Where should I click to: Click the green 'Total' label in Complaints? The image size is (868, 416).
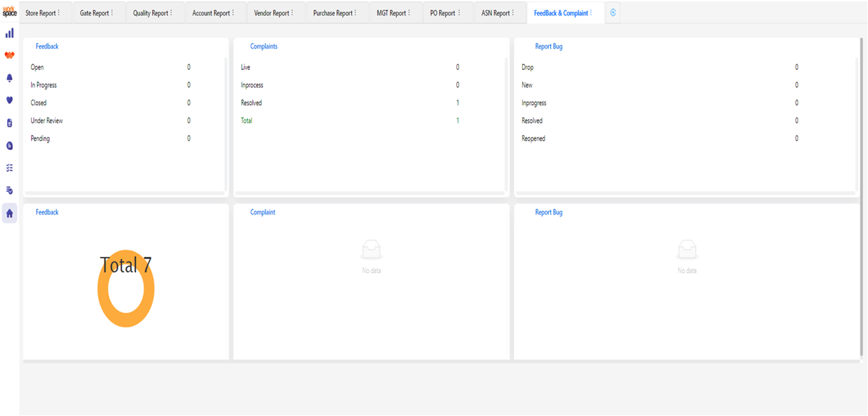(246, 121)
